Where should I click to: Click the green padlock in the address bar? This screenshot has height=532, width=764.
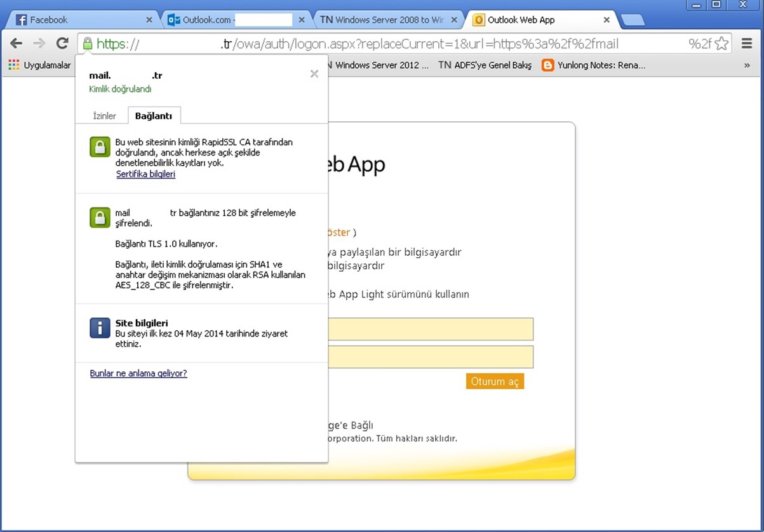click(x=88, y=44)
